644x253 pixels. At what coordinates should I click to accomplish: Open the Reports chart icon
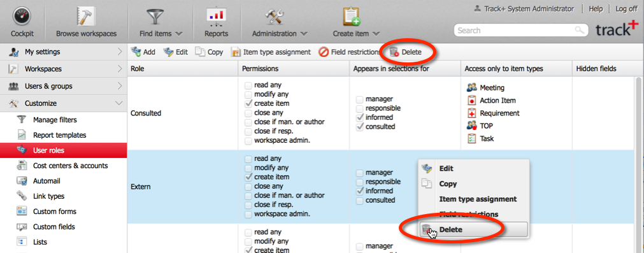[216, 17]
